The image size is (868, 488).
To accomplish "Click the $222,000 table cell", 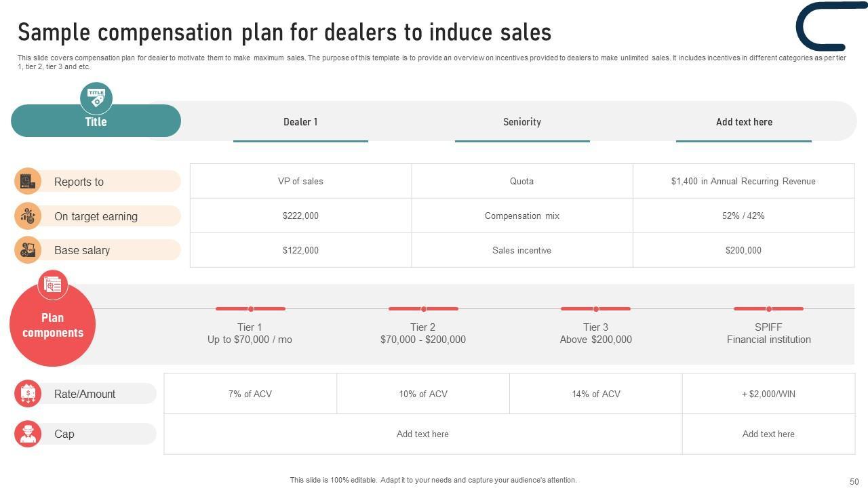I will [300, 216].
